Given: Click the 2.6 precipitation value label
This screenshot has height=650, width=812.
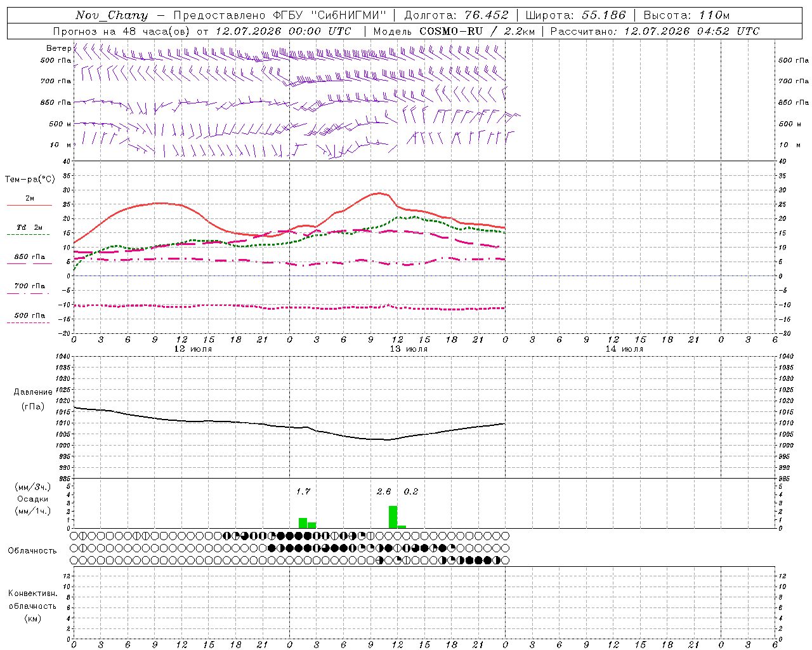Looking at the screenshot, I should (x=384, y=491).
